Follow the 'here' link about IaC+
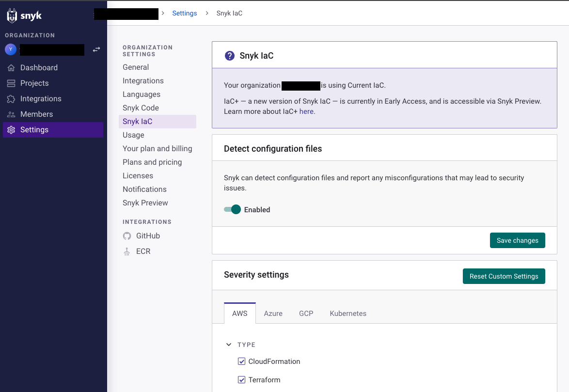Image resolution: width=569 pixels, height=392 pixels. pos(306,111)
